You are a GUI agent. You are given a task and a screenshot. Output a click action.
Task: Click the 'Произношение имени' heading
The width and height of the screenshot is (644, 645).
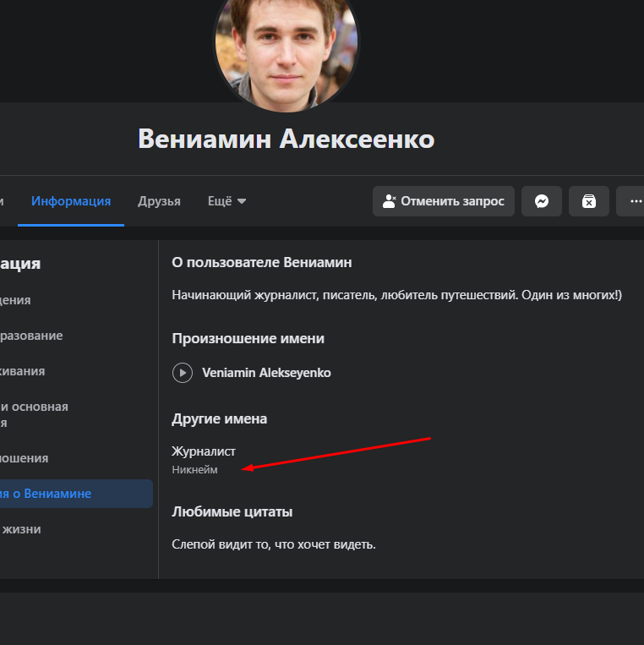pos(248,338)
